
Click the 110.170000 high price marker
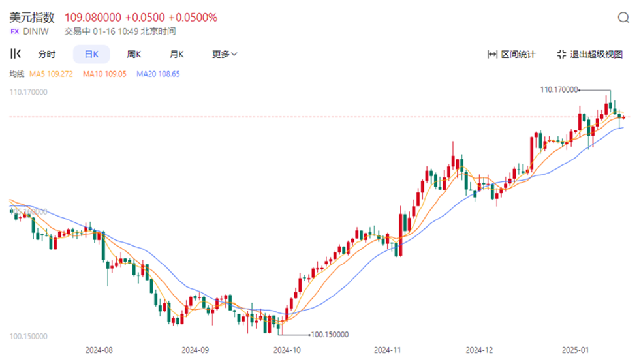[x=559, y=89]
